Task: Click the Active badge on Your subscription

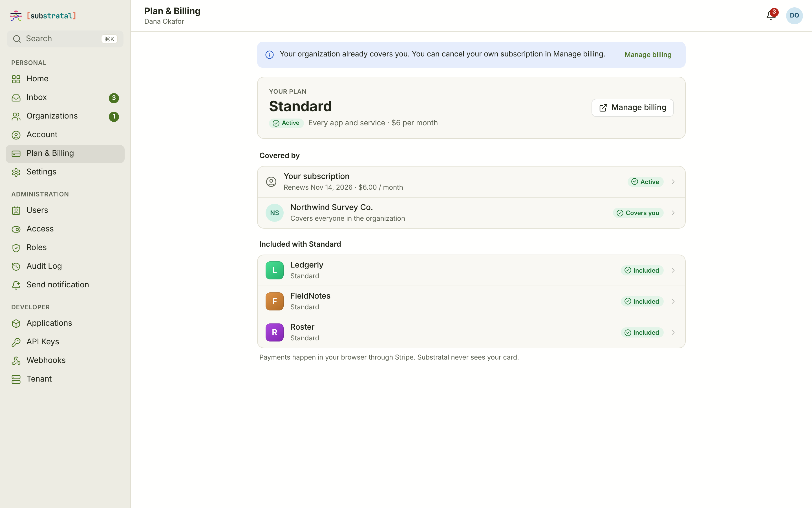Action: pyautogui.click(x=645, y=182)
